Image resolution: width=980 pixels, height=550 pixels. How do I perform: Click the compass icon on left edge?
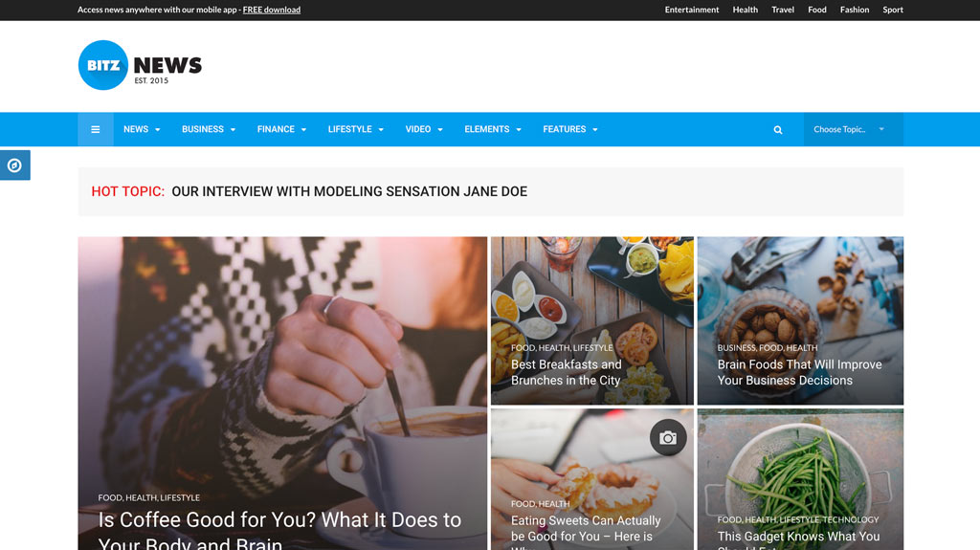15,165
